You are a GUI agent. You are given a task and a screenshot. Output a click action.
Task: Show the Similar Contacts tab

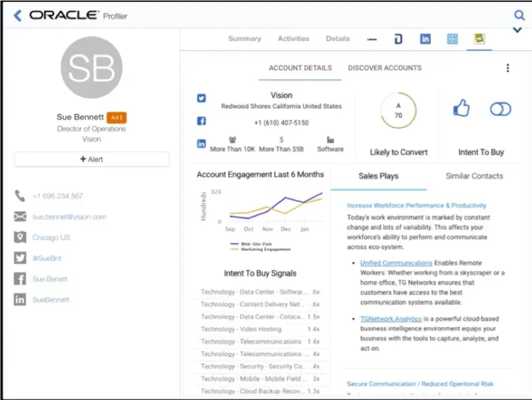point(474,176)
